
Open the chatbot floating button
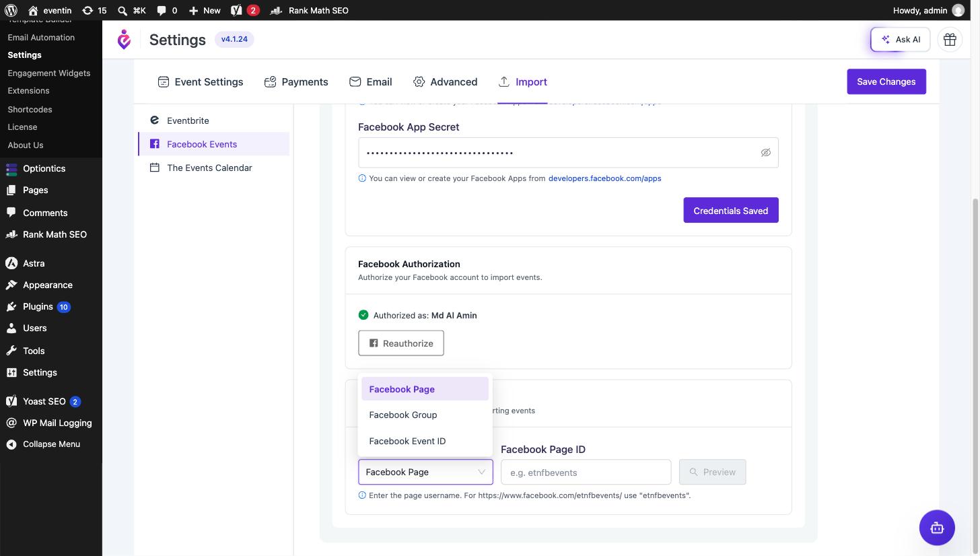[937, 528]
